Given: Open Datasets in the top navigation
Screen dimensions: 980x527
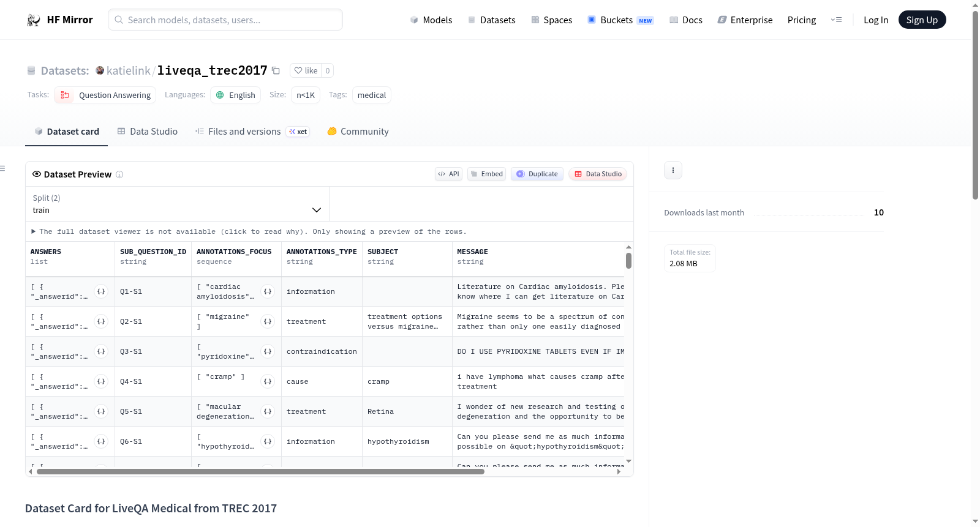Looking at the screenshot, I should point(491,20).
